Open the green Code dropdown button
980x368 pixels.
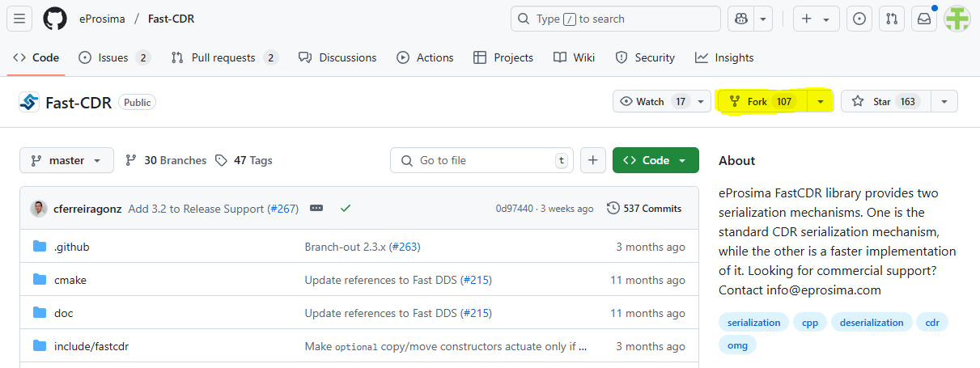click(x=655, y=160)
